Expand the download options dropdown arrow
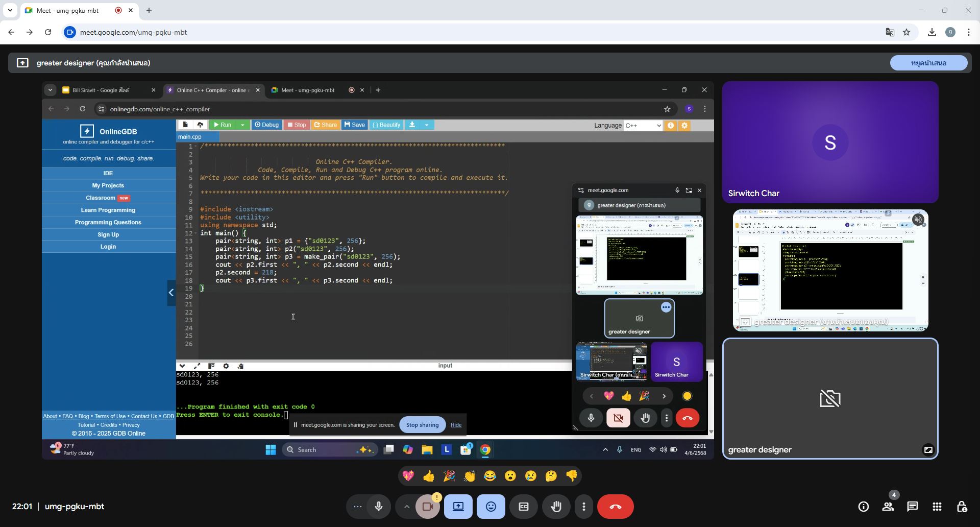Screen dimensions: 980x527 tap(427, 125)
